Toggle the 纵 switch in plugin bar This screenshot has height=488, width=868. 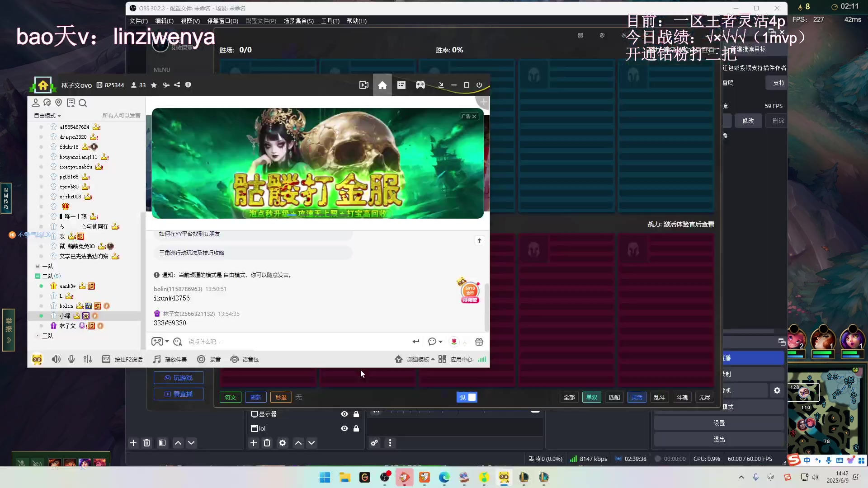click(x=467, y=397)
